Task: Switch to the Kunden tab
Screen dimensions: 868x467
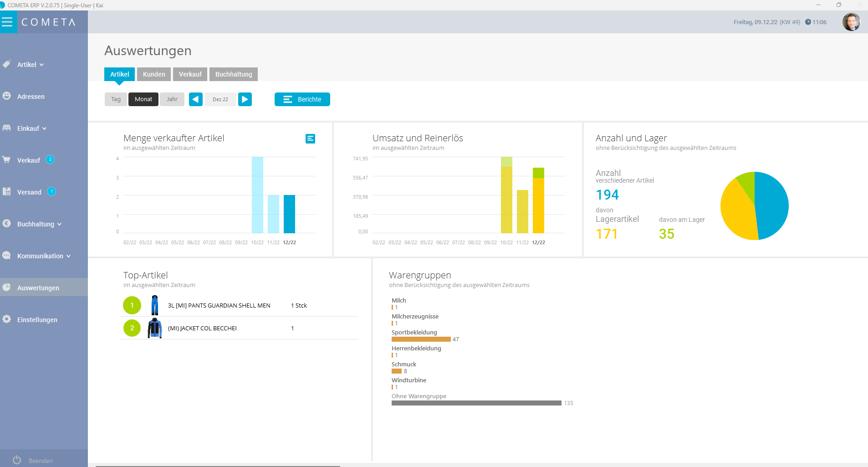Action: coord(154,74)
